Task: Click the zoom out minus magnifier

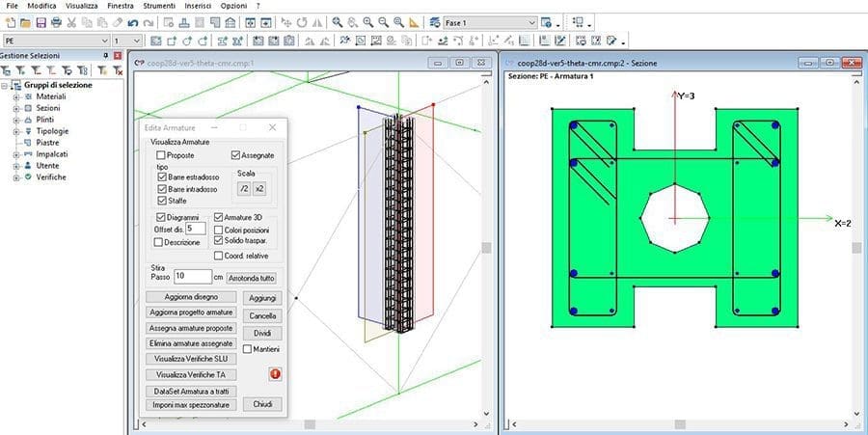Action: (x=383, y=23)
